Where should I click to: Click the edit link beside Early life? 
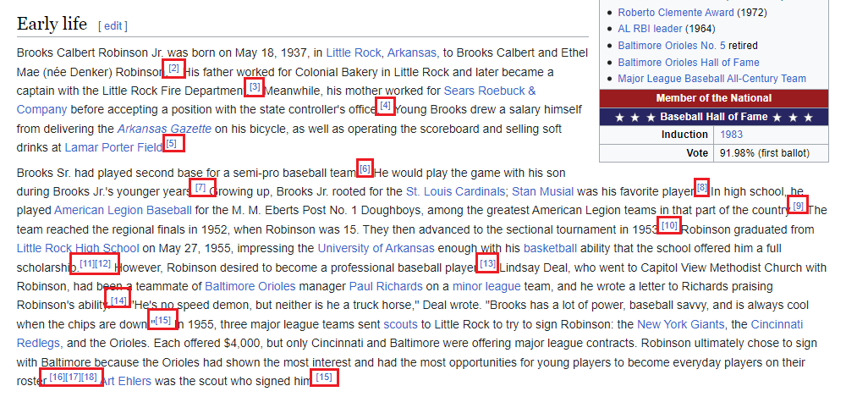point(113,25)
